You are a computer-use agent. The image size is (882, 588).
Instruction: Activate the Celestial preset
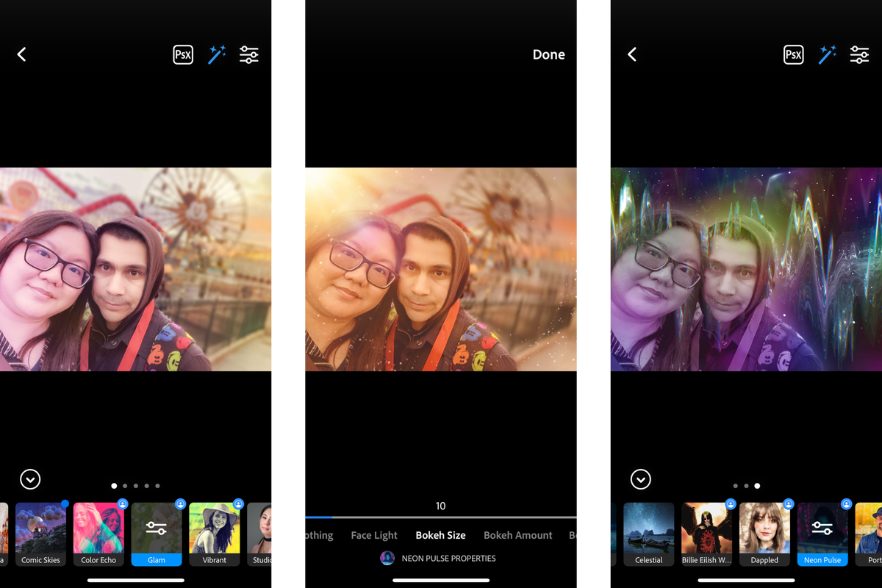tap(649, 531)
